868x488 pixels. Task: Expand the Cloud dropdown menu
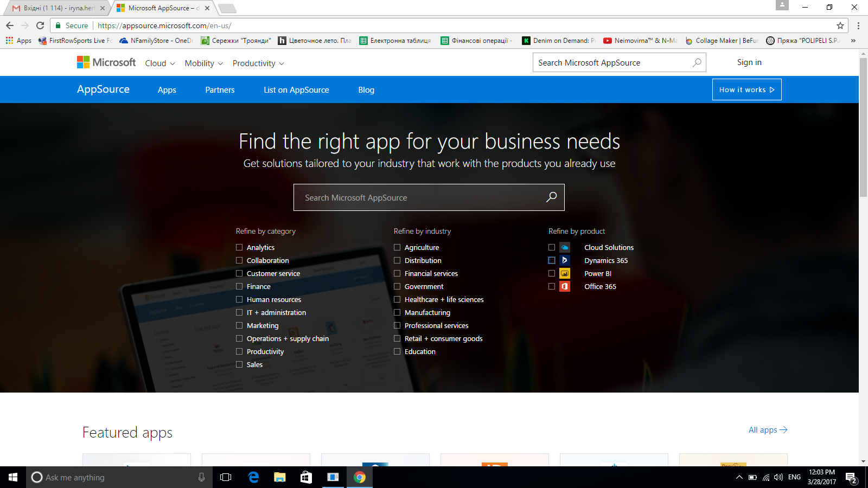click(x=160, y=63)
